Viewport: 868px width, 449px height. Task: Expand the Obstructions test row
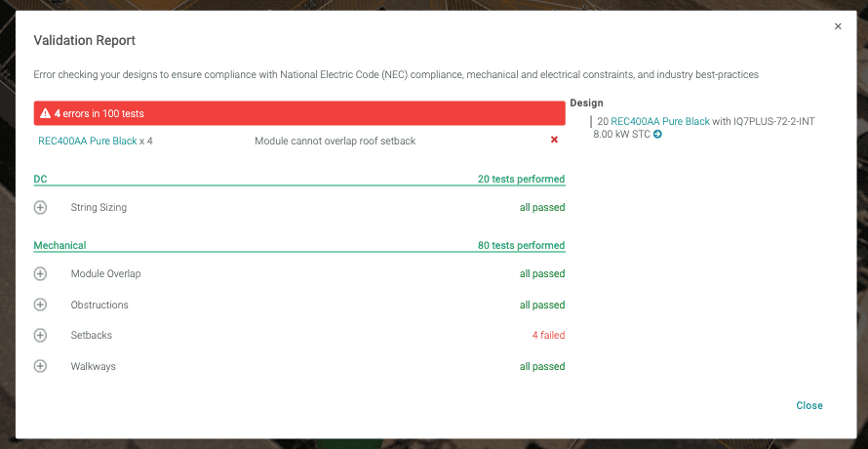point(40,305)
